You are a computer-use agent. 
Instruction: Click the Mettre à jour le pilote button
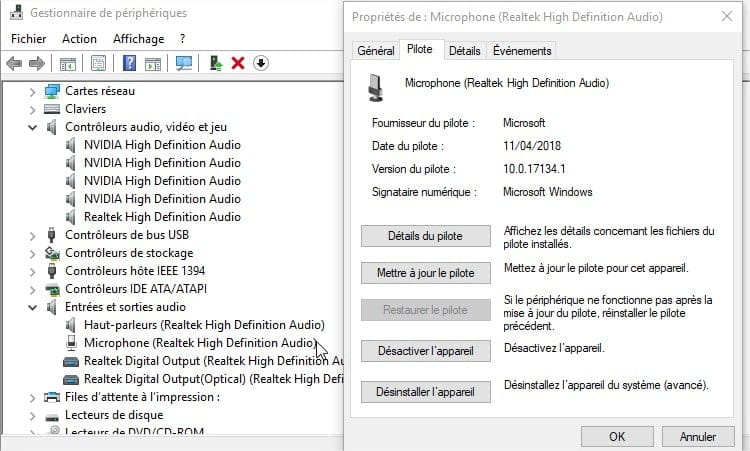coord(425,273)
